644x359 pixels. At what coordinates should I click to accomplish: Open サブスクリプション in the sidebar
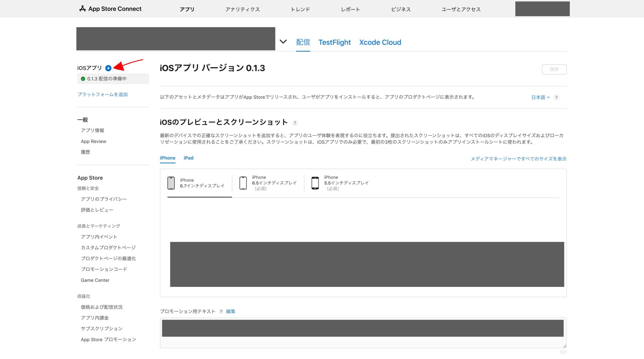point(102,328)
